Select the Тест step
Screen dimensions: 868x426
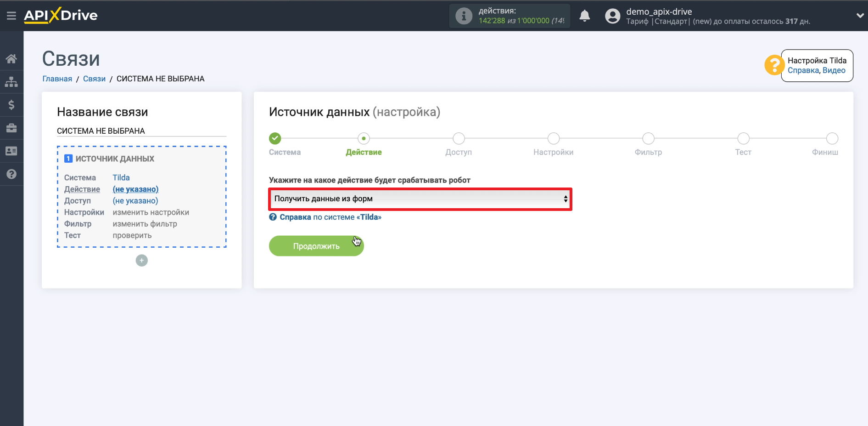[743, 138]
